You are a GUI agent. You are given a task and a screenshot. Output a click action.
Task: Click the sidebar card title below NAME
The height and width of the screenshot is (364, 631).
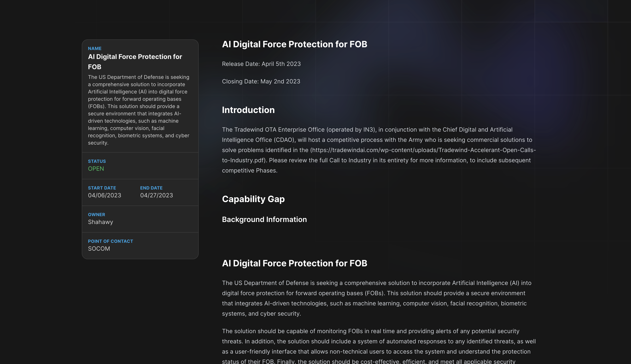pos(135,62)
